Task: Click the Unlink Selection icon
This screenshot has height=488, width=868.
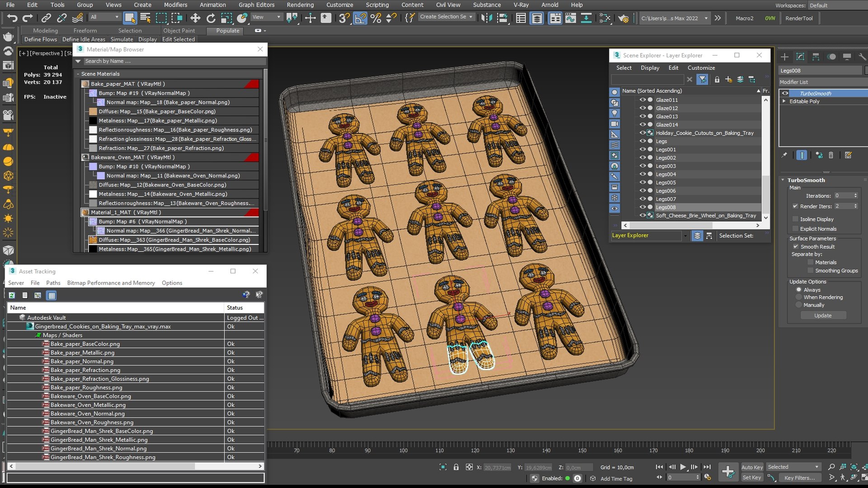Action: tap(62, 18)
